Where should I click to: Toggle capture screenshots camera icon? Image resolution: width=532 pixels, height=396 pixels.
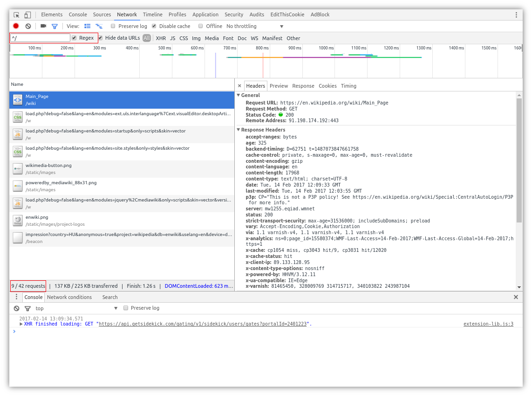tap(43, 26)
